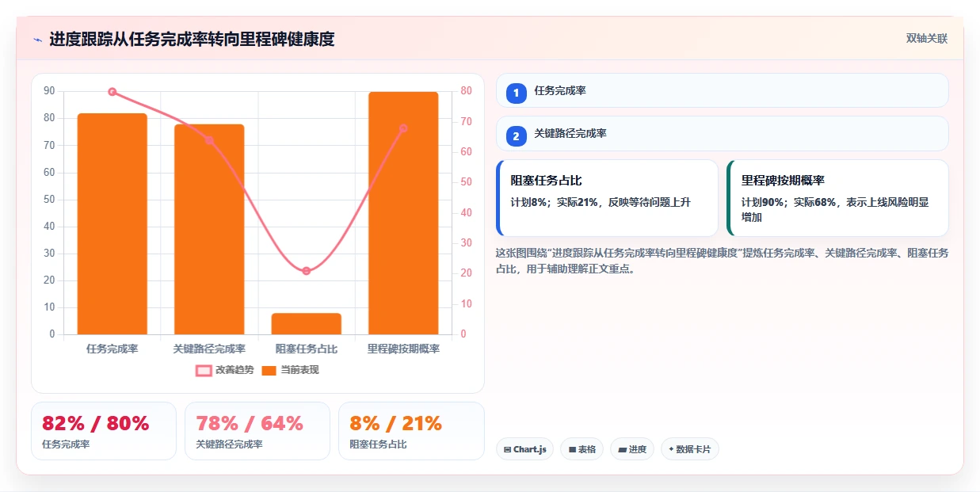Screen dimensions: 980x492
Task: Click the blue number 1 badge
Action: pyautogui.click(x=517, y=93)
